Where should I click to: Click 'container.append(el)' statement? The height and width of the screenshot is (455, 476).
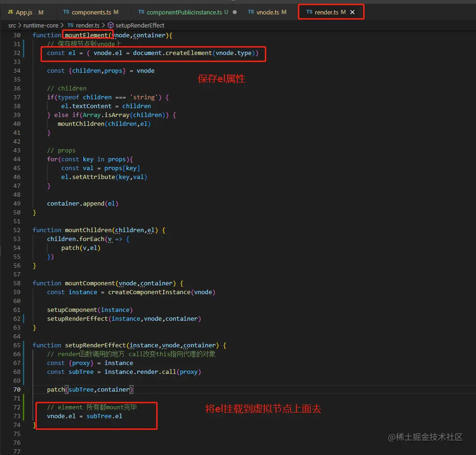(83, 203)
